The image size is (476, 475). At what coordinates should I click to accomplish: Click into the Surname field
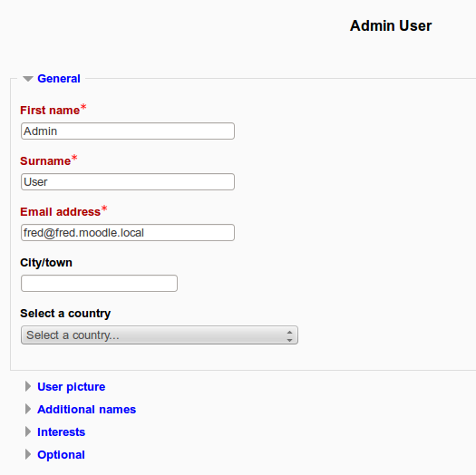tap(128, 182)
